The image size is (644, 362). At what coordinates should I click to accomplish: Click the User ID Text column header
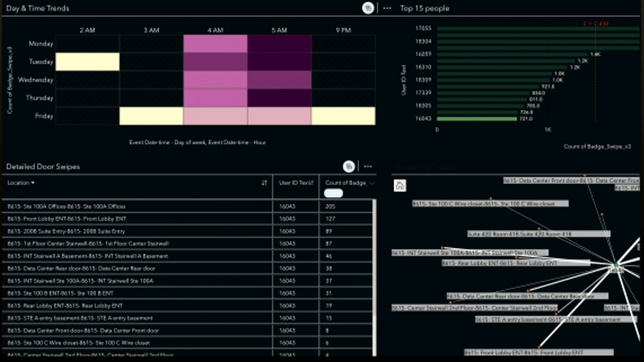pos(296,183)
